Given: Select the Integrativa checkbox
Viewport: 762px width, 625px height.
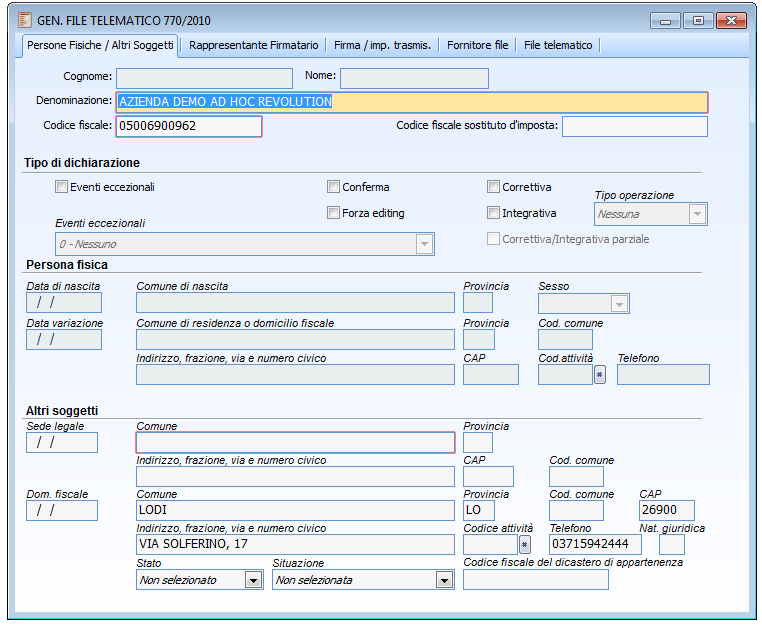Looking at the screenshot, I should pos(493,213).
